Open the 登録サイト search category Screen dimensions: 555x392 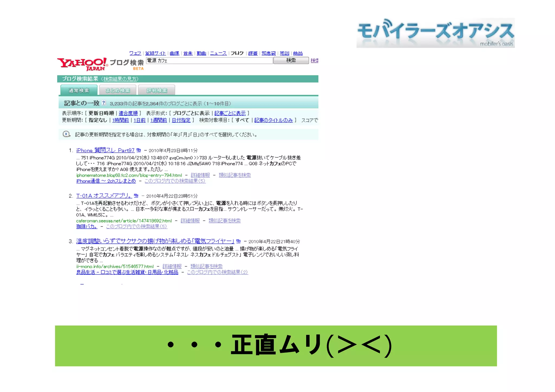click(155, 53)
